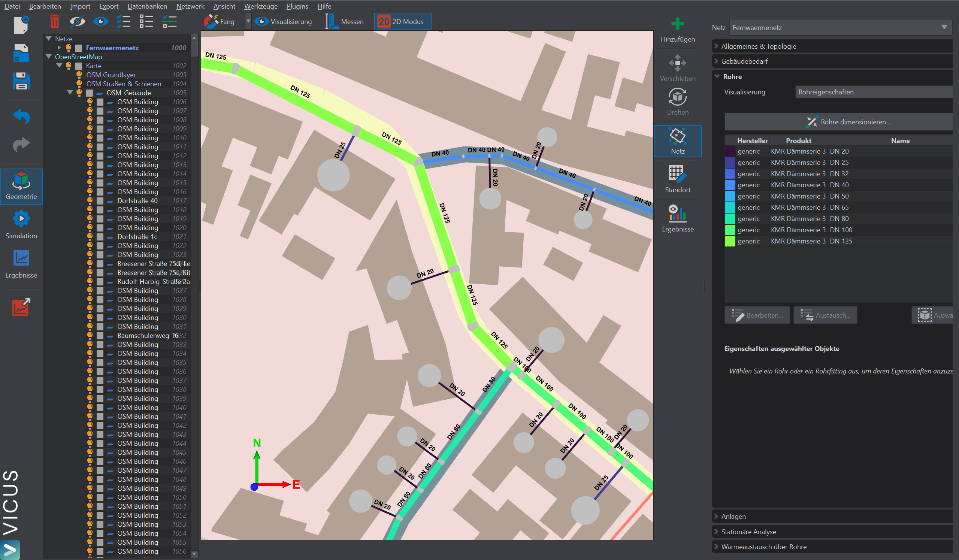Open the Standort tool
This screenshot has height=560, width=959.
pos(677,174)
